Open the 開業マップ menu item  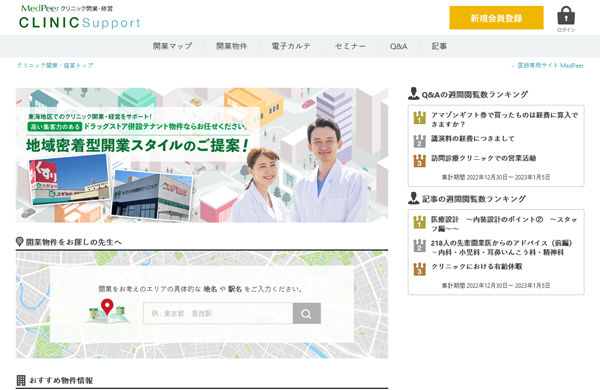tap(173, 46)
